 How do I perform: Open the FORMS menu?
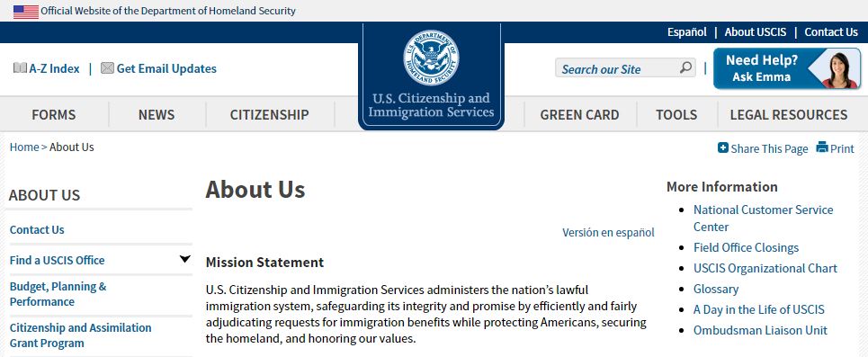(54, 114)
